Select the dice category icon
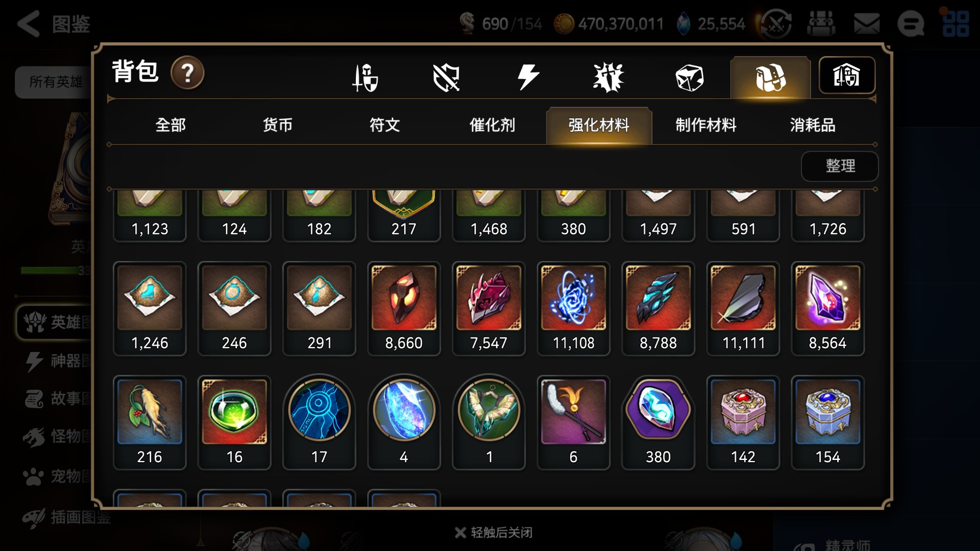The image size is (980, 551). (x=689, y=77)
